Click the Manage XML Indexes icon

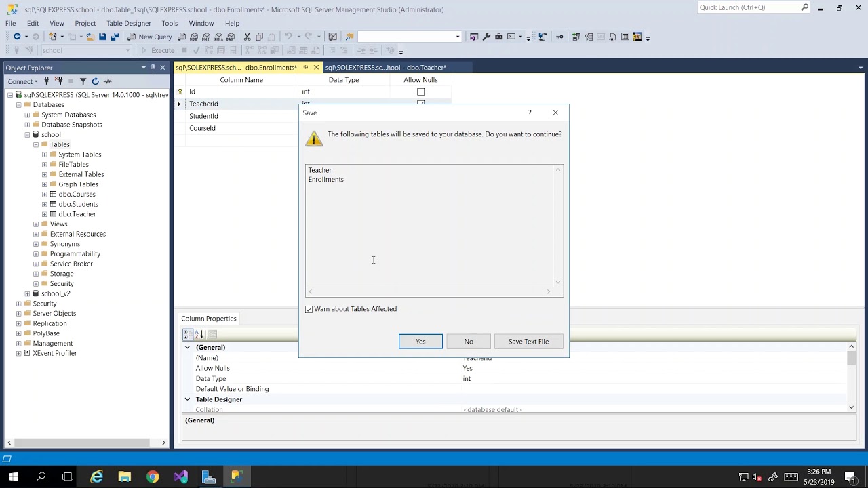pos(612,37)
